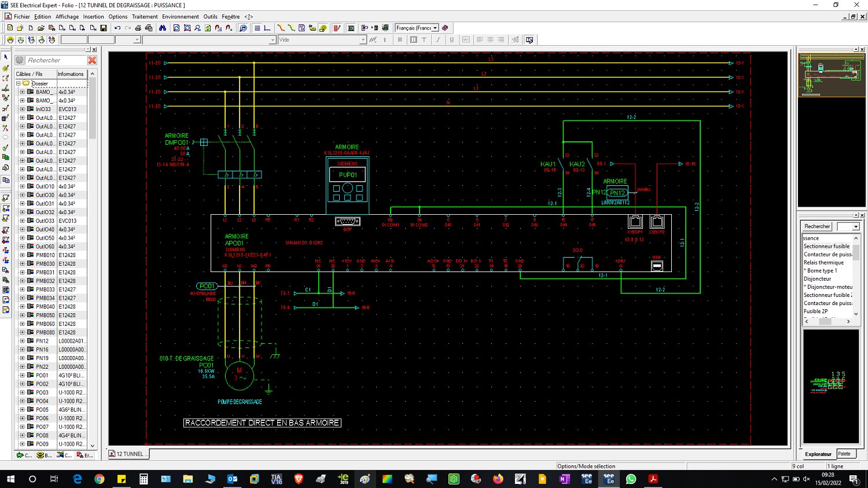
Task: Click the Save floppy disk icon
Action: pos(104,28)
